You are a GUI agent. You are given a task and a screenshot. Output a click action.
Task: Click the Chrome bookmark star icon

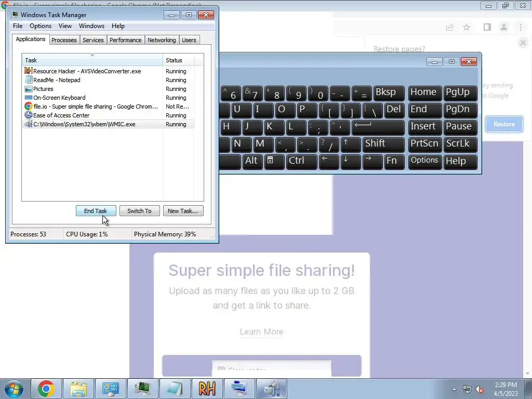(x=467, y=27)
